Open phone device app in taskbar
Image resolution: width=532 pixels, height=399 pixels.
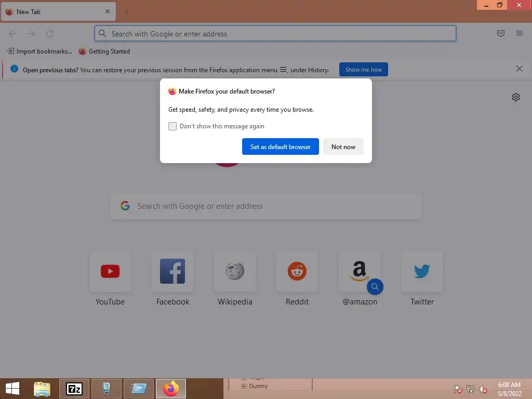click(106, 389)
